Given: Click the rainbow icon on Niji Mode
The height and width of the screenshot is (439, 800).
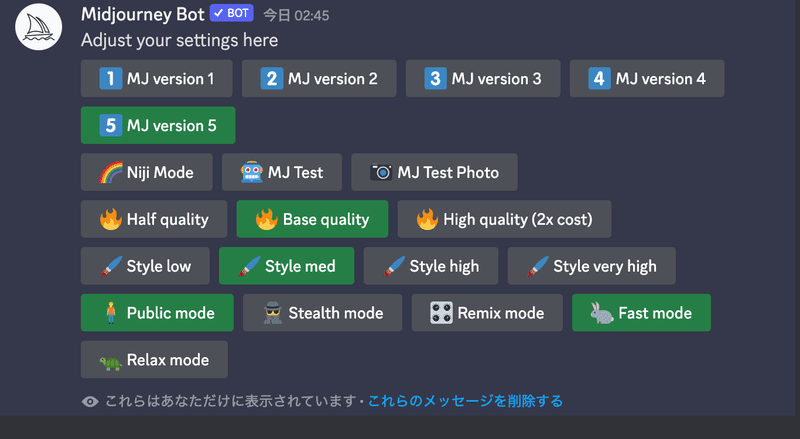Looking at the screenshot, I should pyautogui.click(x=111, y=173).
